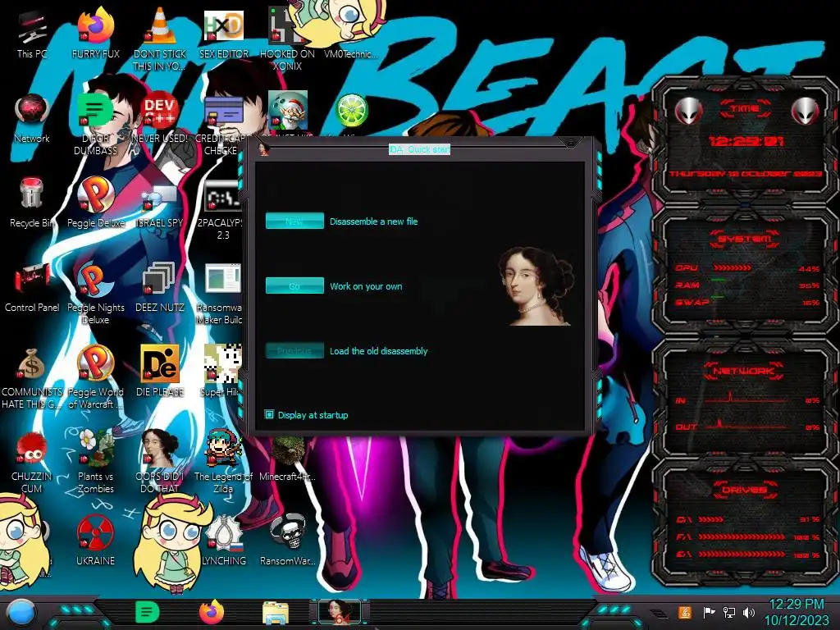The height and width of the screenshot is (630, 840).
Task: Click the portrait image in IDA Quick start
Action: click(536, 285)
